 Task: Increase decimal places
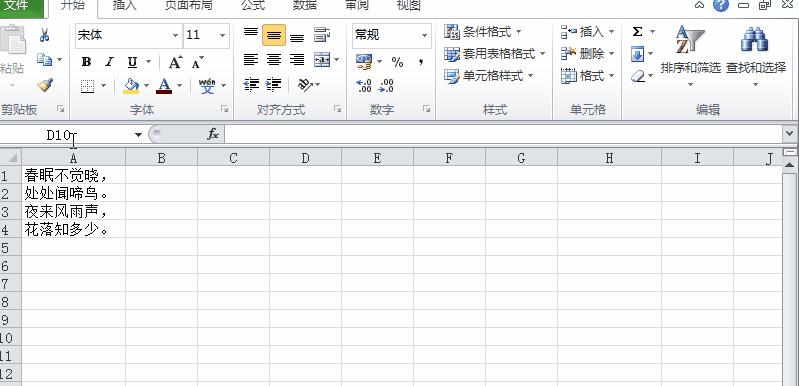[364, 85]
